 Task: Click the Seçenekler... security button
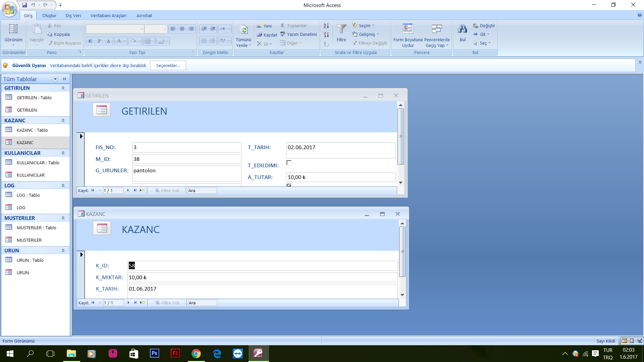coord(168,66)
